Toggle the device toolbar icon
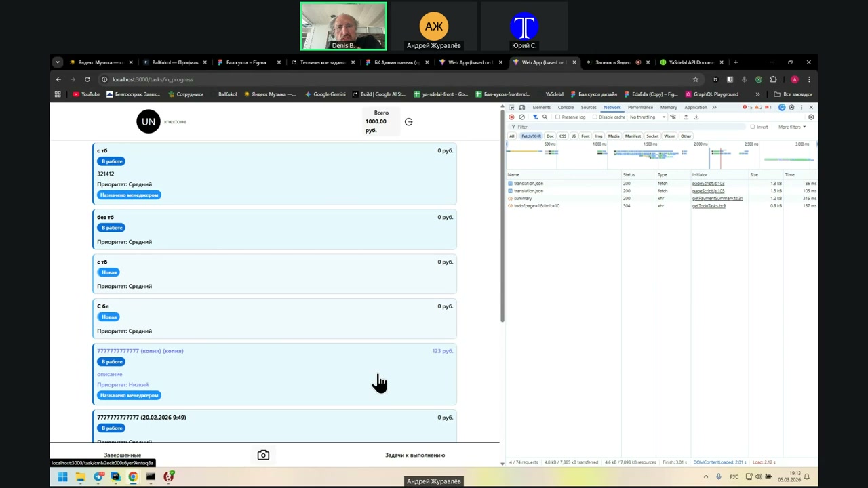The width and height of the screenshot is (868, 488). 522,108
